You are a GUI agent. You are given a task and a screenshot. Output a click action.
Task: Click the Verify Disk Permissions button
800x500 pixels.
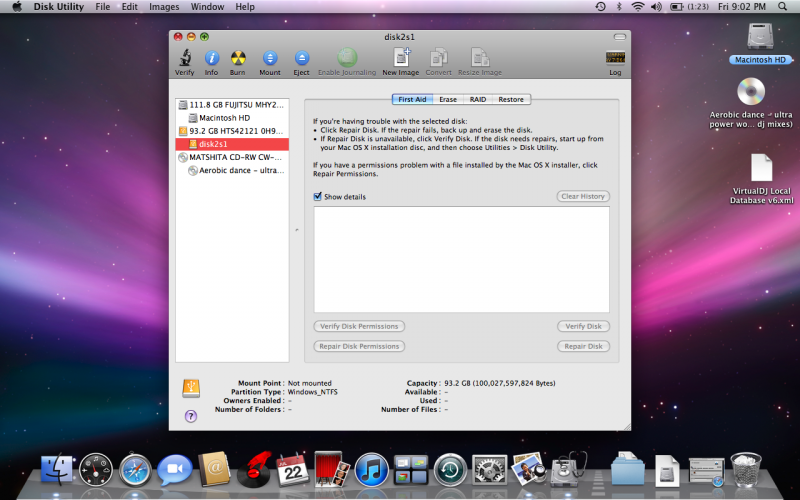[x=359, y=327]
